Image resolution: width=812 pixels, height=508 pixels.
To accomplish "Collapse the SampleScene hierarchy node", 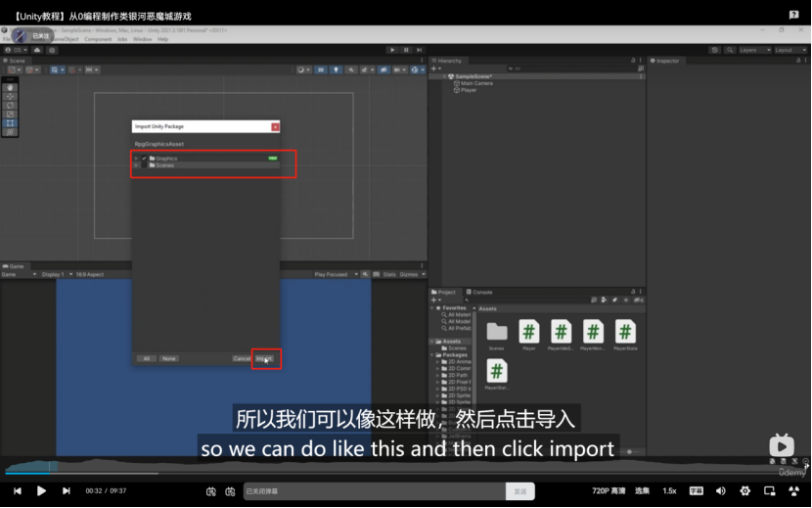I will pos(444,76).
